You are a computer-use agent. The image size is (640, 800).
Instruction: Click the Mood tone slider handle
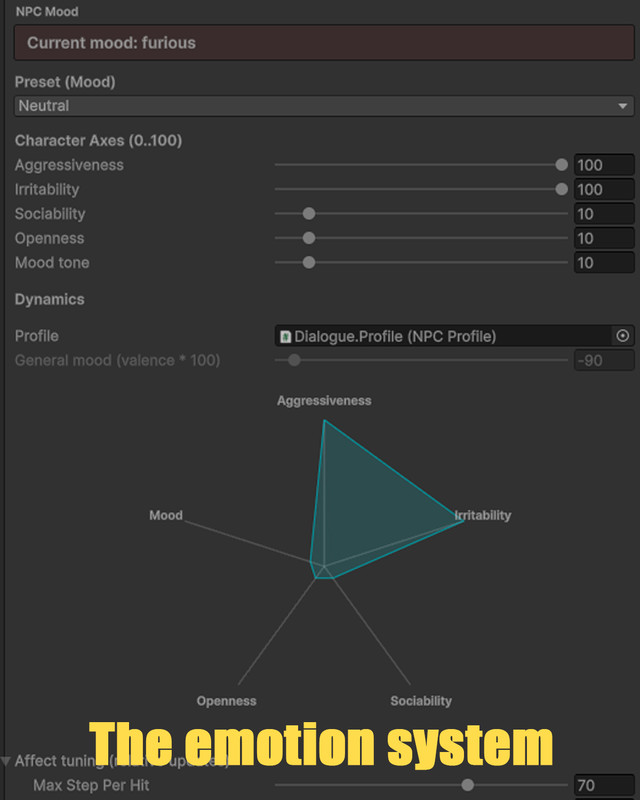(309, 262)
